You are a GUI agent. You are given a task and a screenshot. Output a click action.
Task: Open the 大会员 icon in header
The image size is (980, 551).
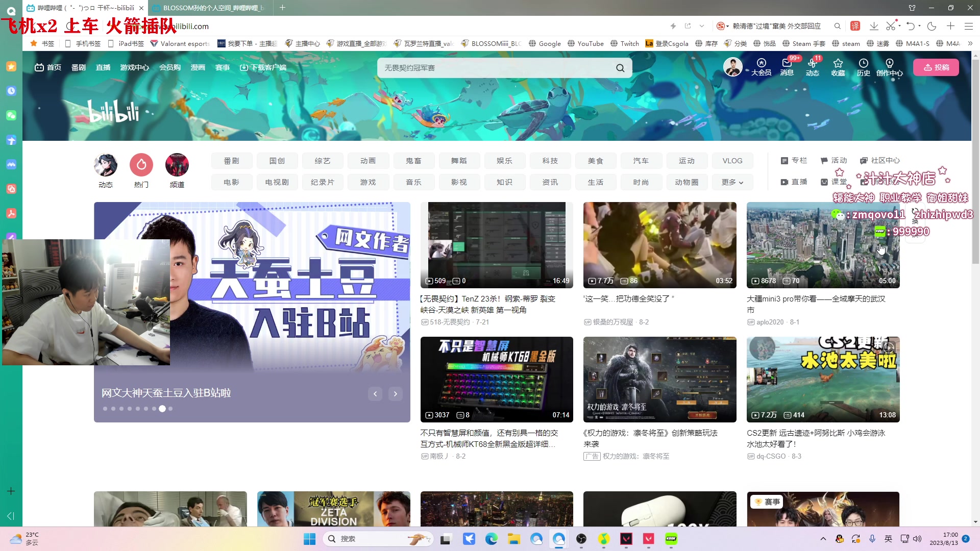tap(761, 67)
